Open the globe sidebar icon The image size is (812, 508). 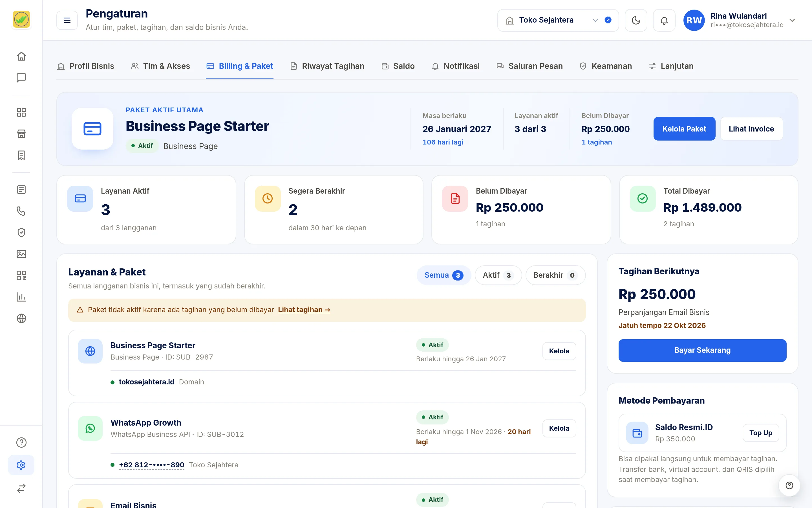pos(21,318)
